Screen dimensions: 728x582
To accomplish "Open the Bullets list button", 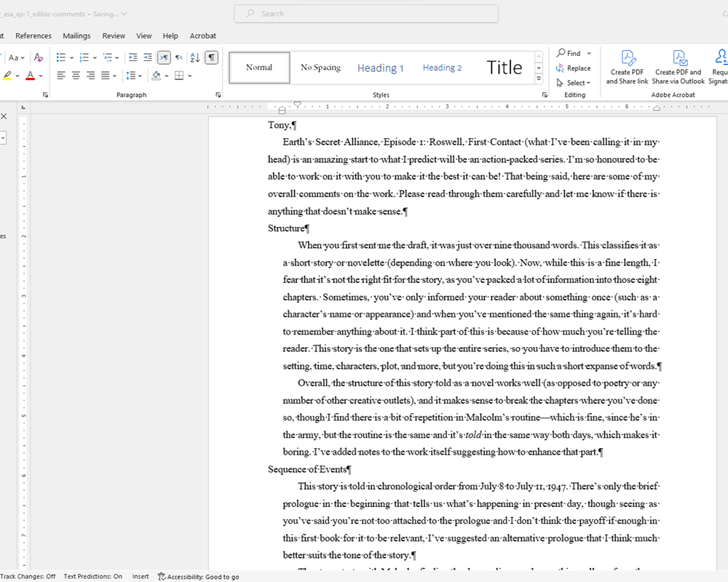I will click(x=61, y=57).
